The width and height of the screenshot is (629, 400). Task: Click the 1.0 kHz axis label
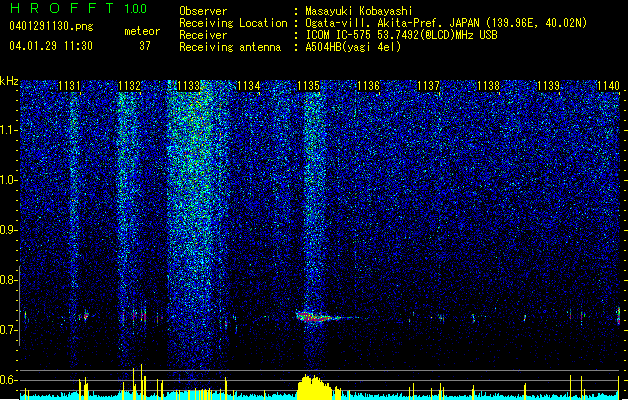[x=8, y=180]
